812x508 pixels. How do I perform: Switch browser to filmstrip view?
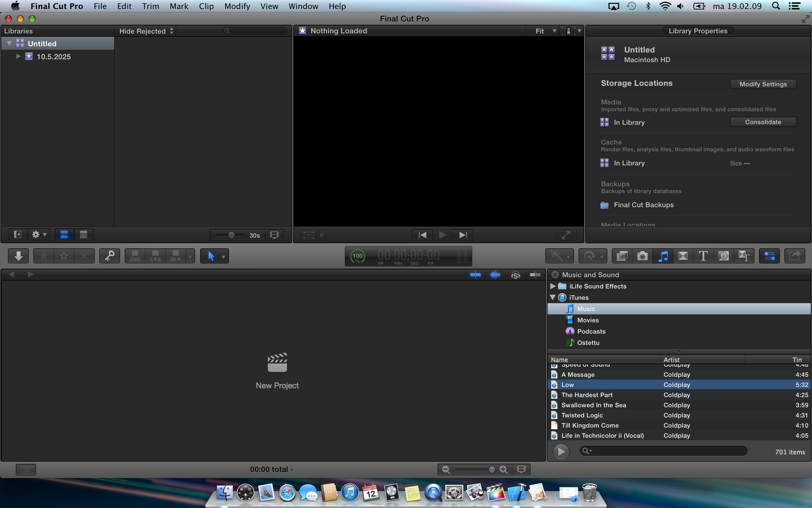(x=64, y=235)
